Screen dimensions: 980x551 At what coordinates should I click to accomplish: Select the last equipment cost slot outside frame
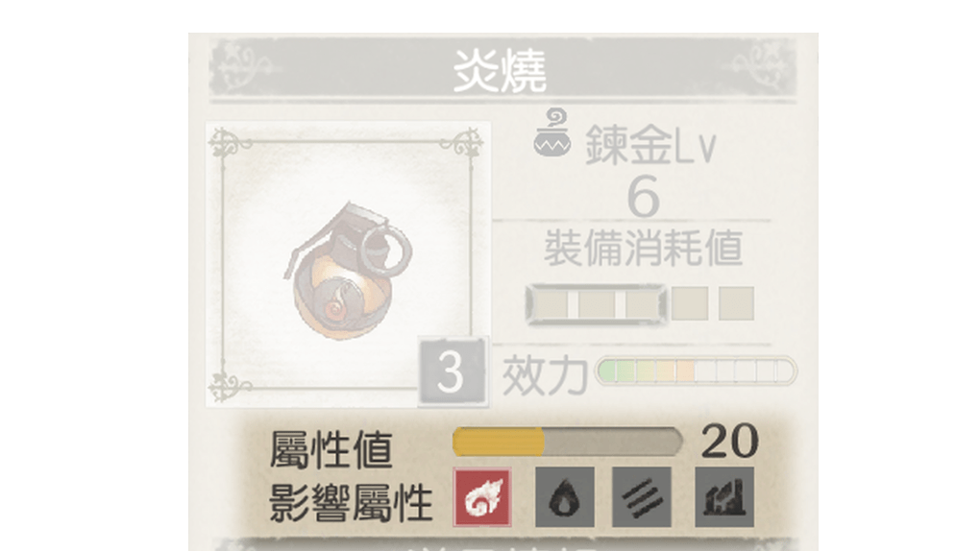tap(736, 304)
